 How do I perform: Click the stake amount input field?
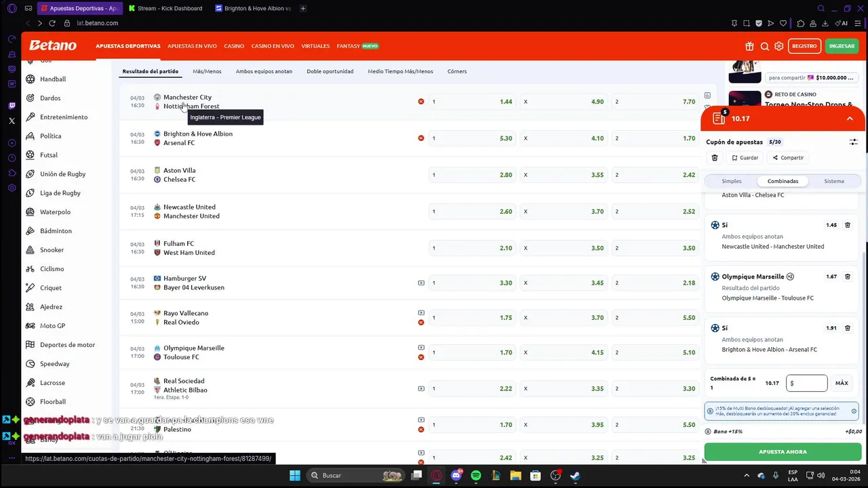(x=807, y=383)
